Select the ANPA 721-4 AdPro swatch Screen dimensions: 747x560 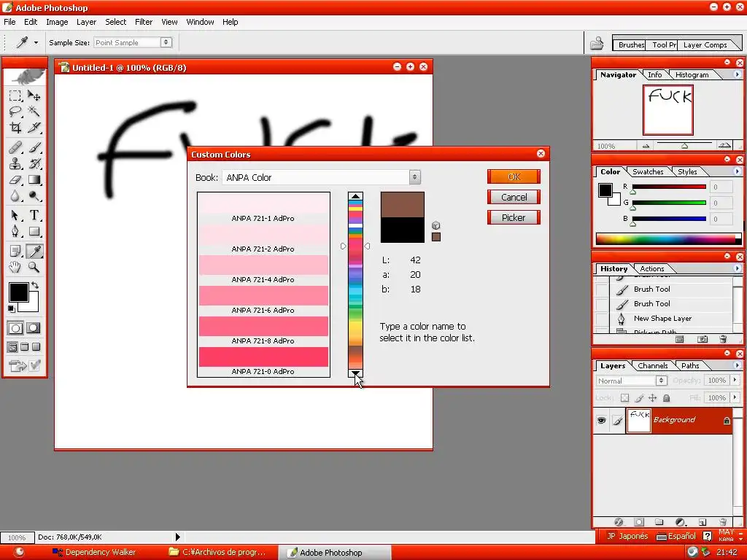pyautogui.click(x=263, y=265)
